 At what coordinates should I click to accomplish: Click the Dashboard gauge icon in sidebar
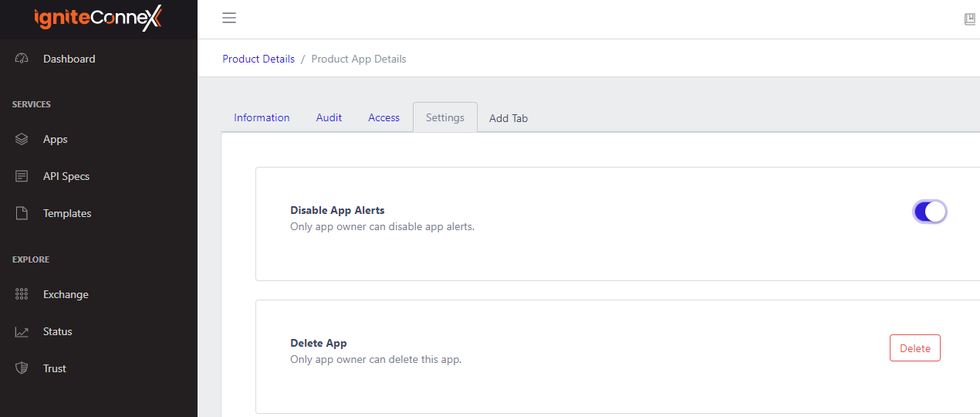[x=22, y=59]
